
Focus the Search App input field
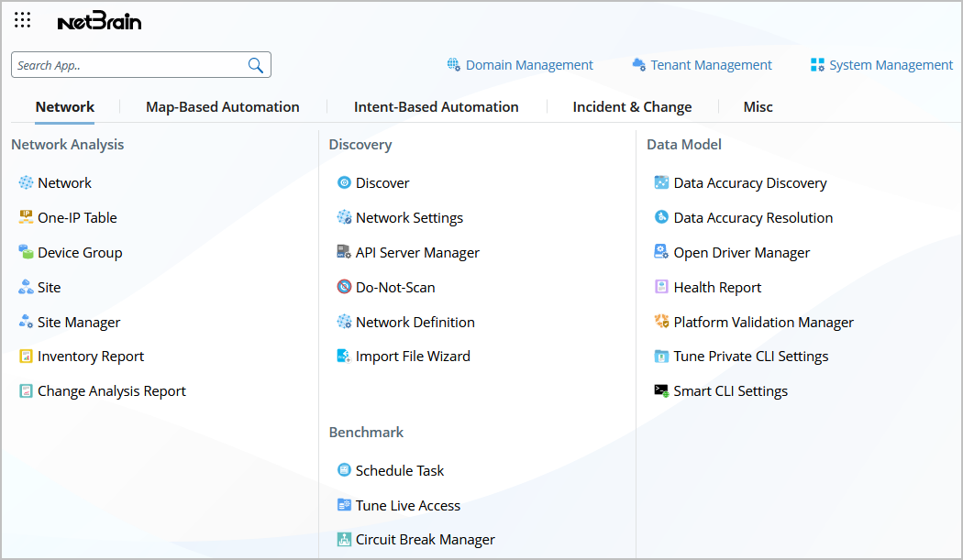[x=128, y=65]
